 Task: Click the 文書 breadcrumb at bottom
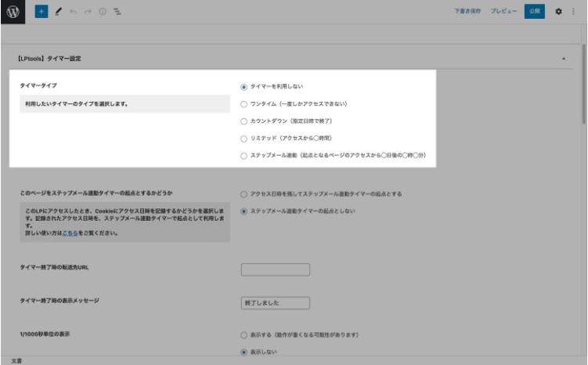(16, 361)
